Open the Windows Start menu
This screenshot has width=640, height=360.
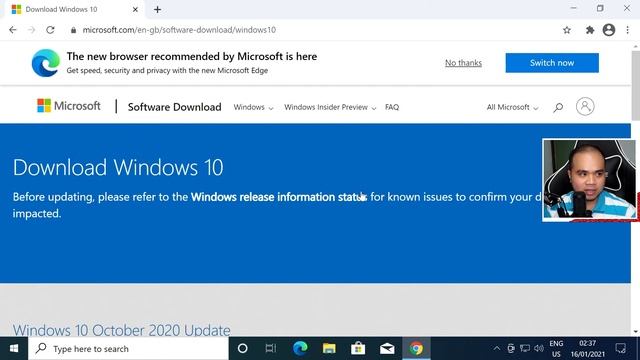(x=14, y=349)
